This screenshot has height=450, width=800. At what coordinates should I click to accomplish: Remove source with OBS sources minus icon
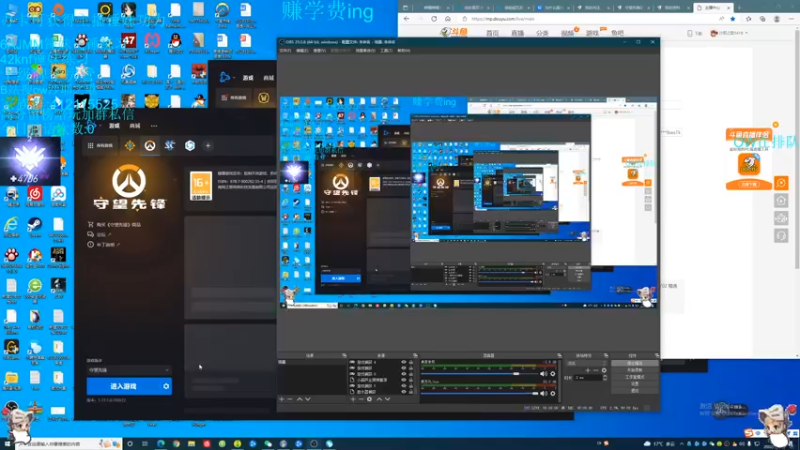click(361, 399)
